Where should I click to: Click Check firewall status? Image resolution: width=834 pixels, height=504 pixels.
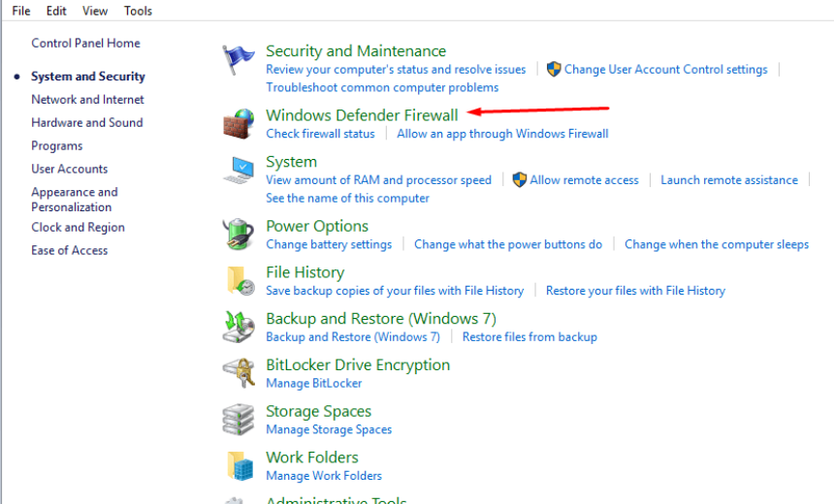click(x=320, y=134)
